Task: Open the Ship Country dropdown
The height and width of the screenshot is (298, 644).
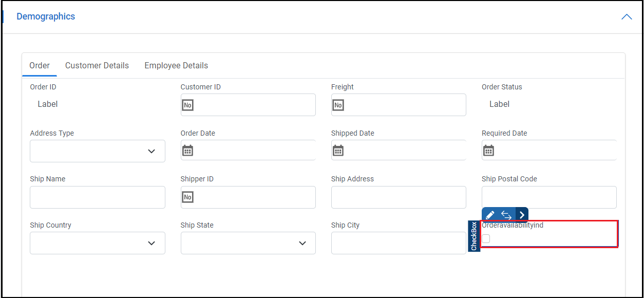Action: click(98, 243)
